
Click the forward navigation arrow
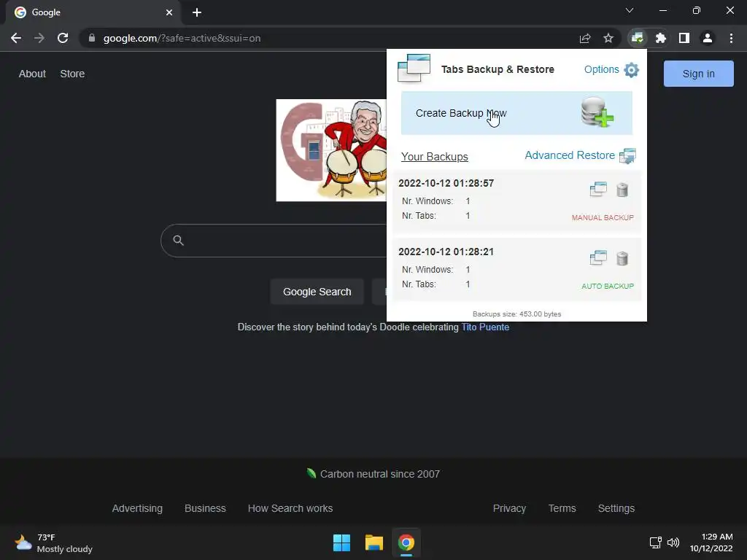tap(39, 38)
